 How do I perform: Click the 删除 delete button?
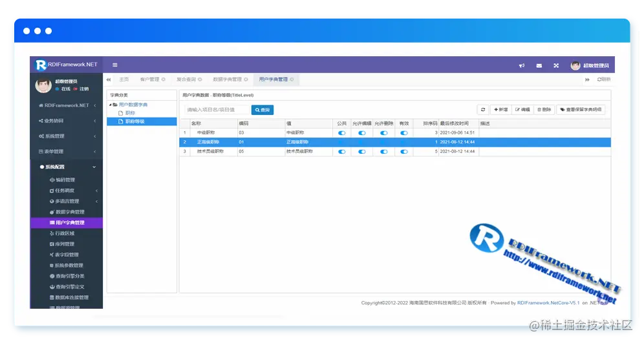click(x=544, y=110)
